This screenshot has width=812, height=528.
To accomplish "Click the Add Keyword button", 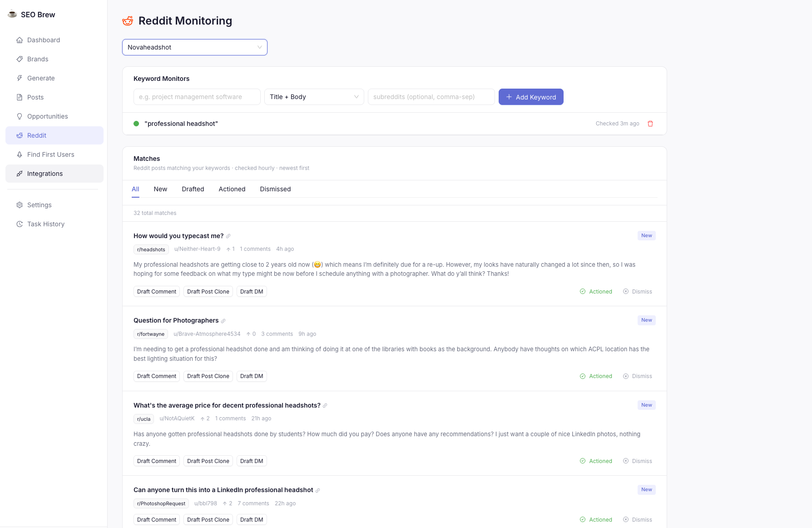I will [531, 97].
